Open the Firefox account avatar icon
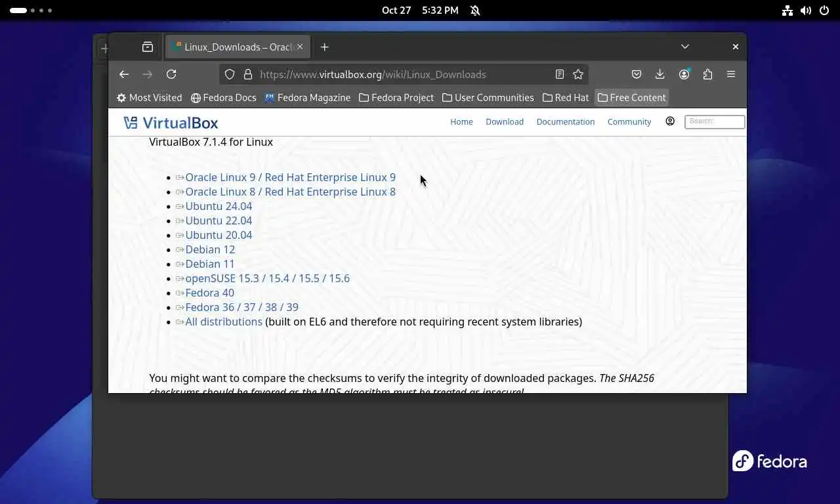Viewport: 840px width, 504px height. pos(684,74)
